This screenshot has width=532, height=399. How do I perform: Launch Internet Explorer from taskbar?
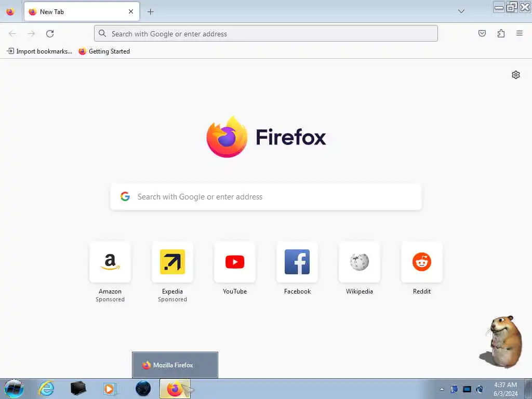tap(46, 389)
